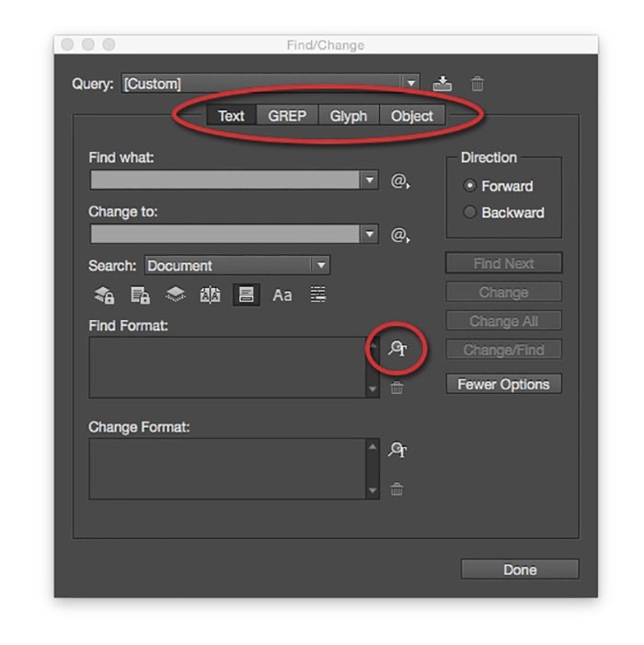644x645 pixels.
Task: Click Change Format scrollbar down arrow
Action: [x=373, y=490]
